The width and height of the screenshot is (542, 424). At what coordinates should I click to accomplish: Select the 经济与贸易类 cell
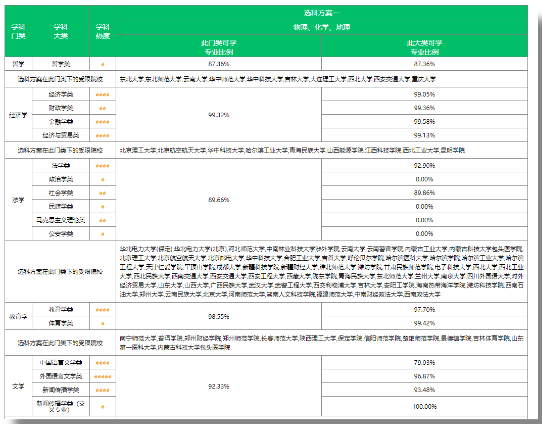click(60, 135)
